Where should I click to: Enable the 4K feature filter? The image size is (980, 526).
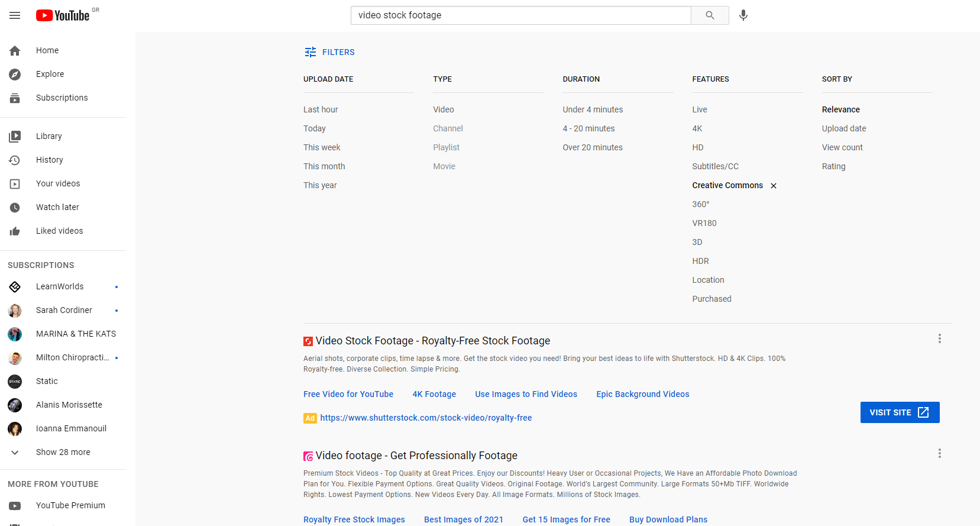click(697, 128)
